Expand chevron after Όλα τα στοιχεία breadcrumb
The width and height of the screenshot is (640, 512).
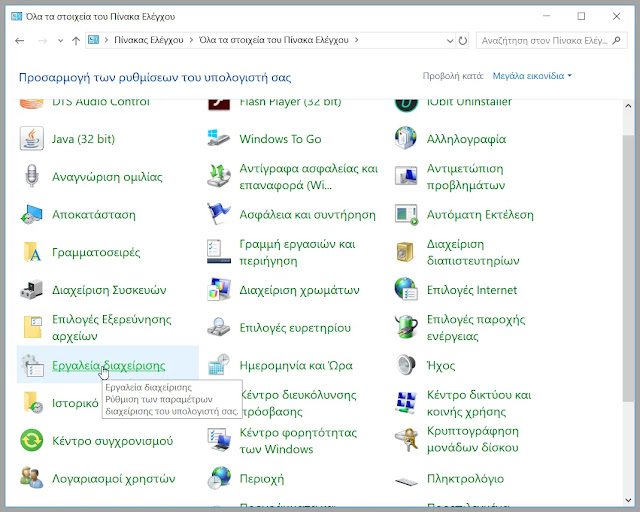(x=356, y=40)
